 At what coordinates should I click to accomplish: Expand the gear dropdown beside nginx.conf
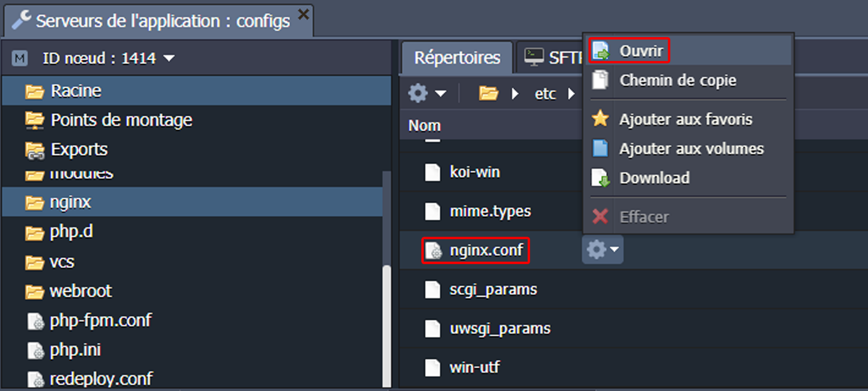tap(602, 250)
